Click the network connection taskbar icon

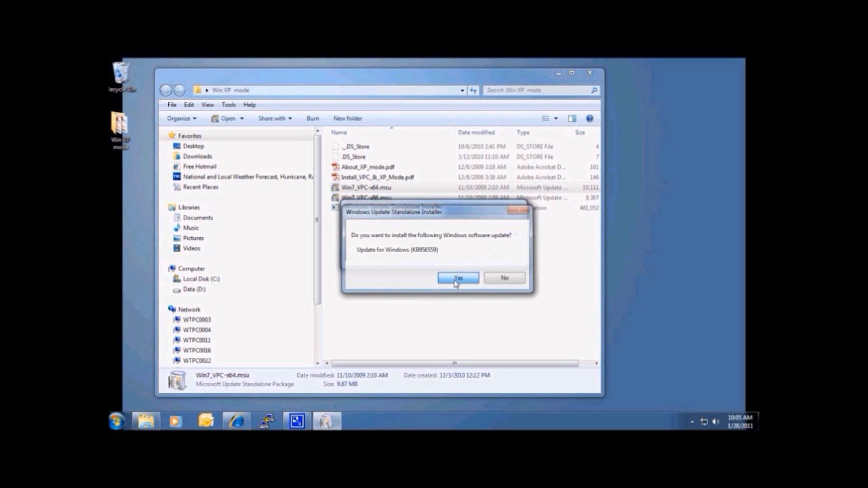point(267,421)
